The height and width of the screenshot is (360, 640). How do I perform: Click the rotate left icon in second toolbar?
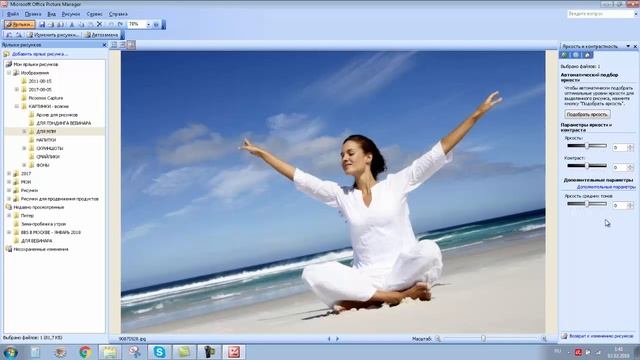pyautogui.click(x=9, y=35)
